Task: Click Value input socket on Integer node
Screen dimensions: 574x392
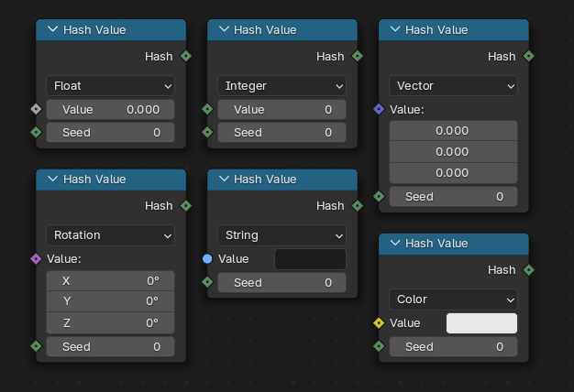Action: (x=207, y=109)
